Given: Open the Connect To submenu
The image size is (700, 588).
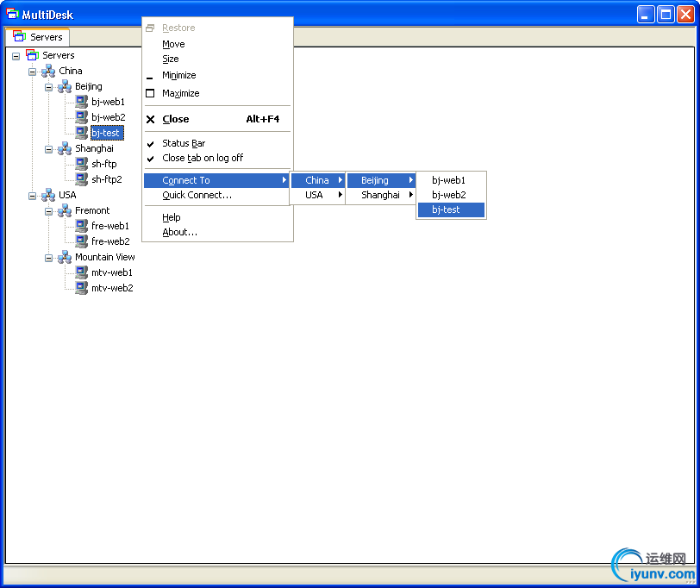Looking at the screenshot, I should 217,180.
